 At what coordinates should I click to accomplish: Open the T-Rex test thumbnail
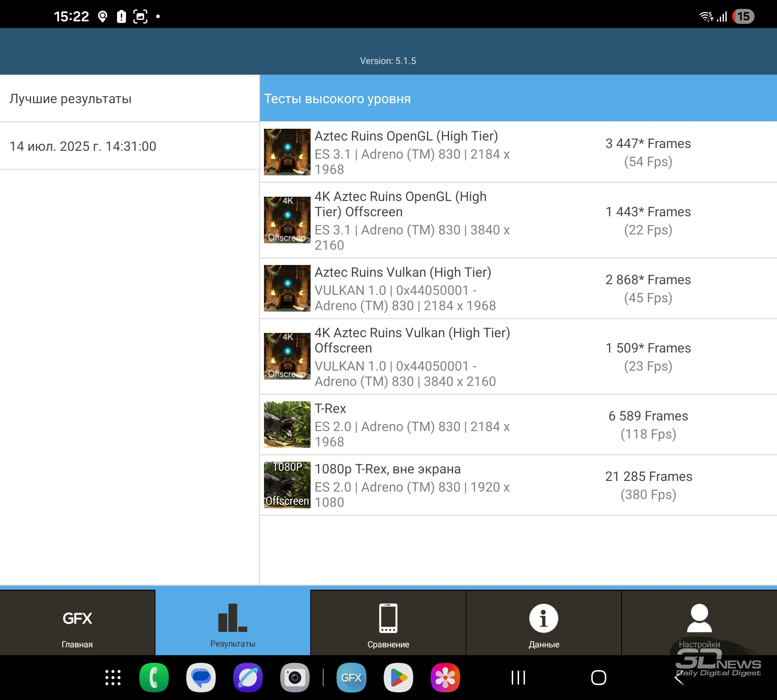[x=287, y=424]
